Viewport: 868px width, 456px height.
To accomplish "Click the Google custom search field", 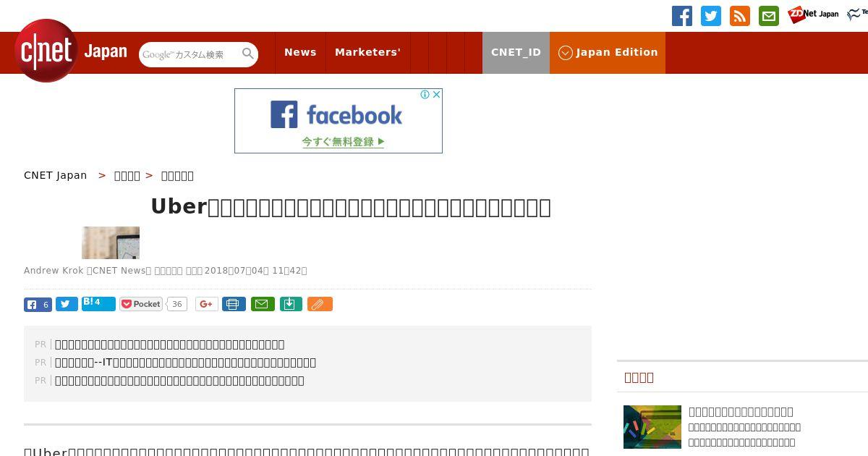I will [x=190, y=54].
